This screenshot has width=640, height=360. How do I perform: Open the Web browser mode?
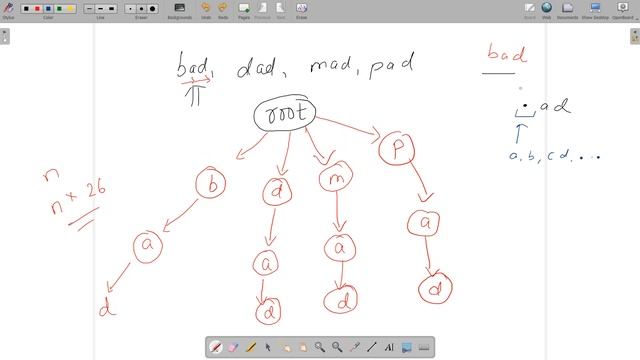547,11
